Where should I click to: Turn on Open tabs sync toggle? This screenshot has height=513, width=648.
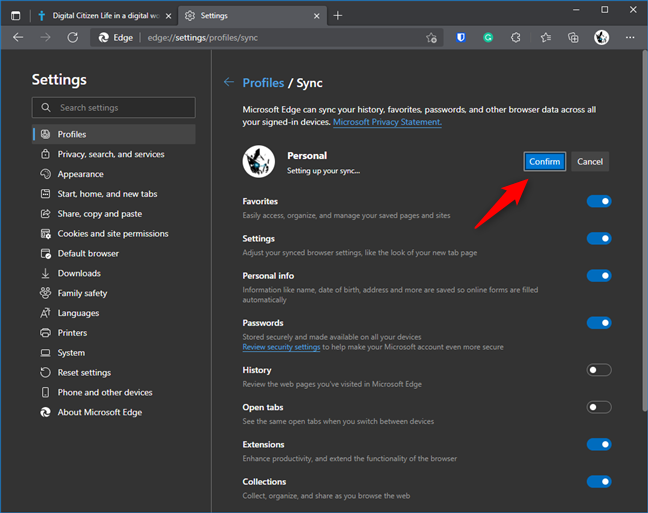point(599,407)
